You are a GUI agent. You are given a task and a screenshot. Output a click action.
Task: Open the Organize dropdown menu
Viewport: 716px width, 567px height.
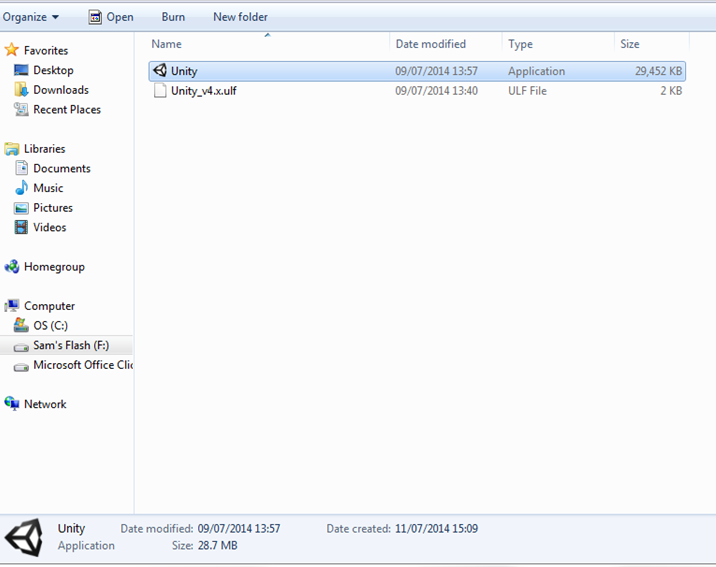coord(31,17)
